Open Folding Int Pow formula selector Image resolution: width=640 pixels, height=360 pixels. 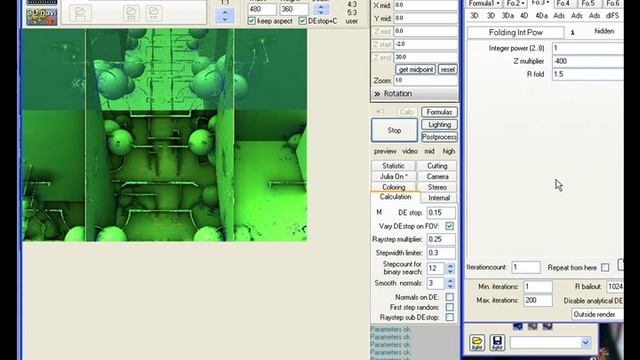(516, 32)
